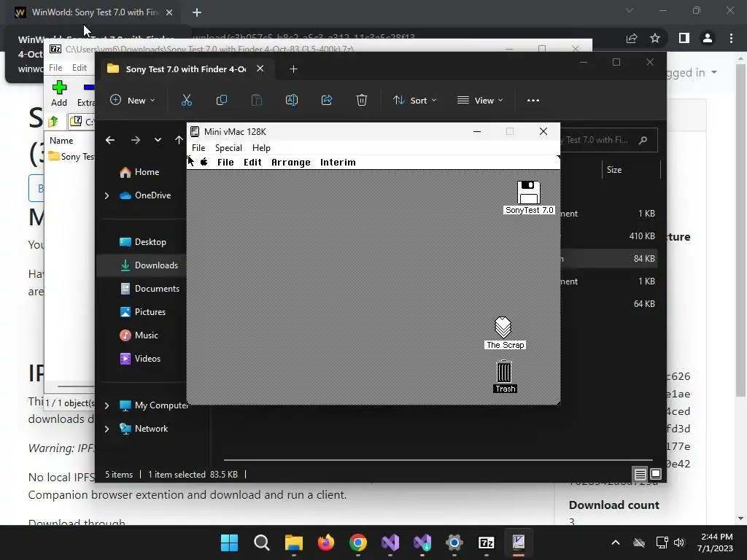Close the Sony Test 7.0 Explorer tab
The width and height of the screenshot is (747, 560).
click(x=260, y=69)
